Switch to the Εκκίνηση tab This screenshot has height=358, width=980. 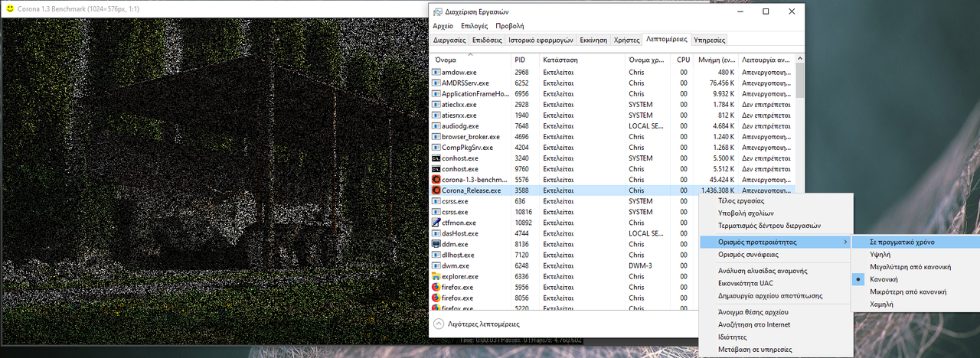pyautogui.click(x=593, y=40)
